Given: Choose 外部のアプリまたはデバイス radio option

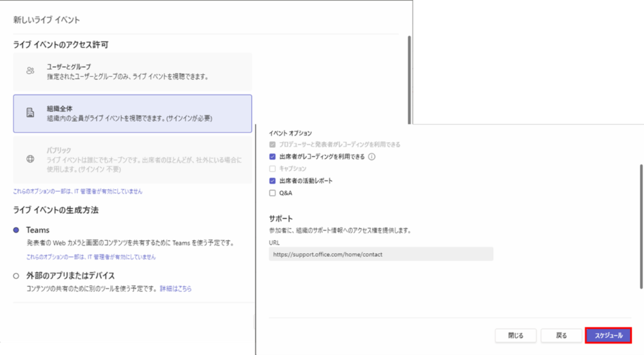Looking at the screenshot, I should (16, 276).
